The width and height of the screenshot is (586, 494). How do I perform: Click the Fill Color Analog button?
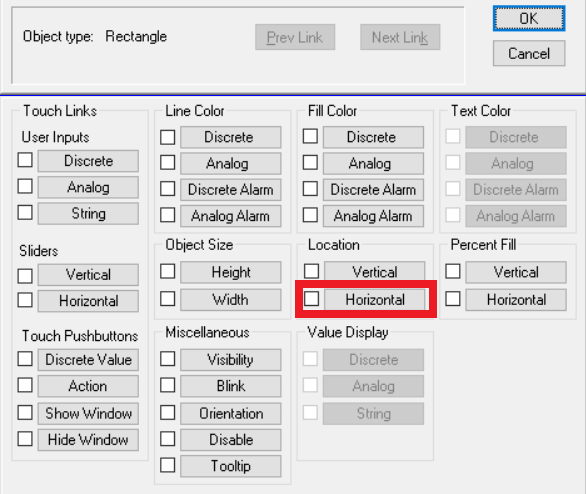tap(373, 163)
